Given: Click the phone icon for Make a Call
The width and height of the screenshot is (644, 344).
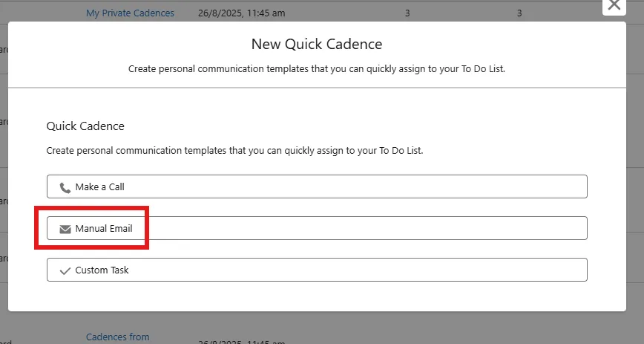Looking at the screenshot, I should (x=65, y=187).
